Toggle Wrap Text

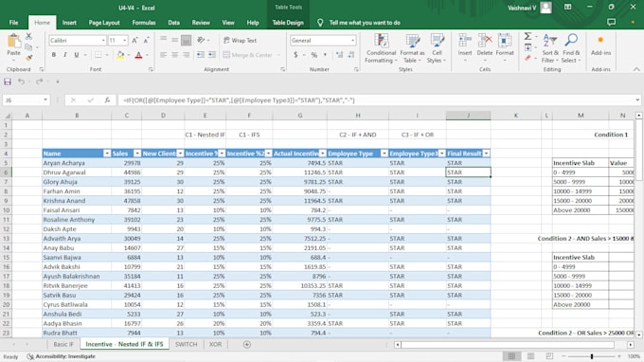click(x=241, y=40)
